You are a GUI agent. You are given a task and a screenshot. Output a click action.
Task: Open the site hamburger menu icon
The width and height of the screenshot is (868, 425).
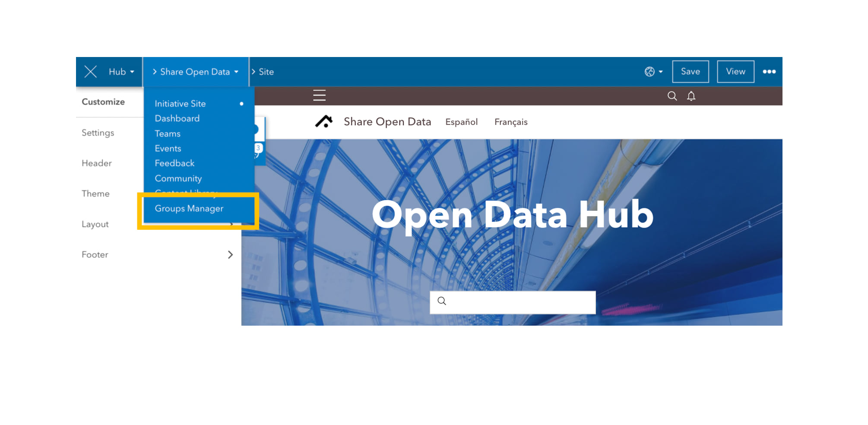coord(319,95)
